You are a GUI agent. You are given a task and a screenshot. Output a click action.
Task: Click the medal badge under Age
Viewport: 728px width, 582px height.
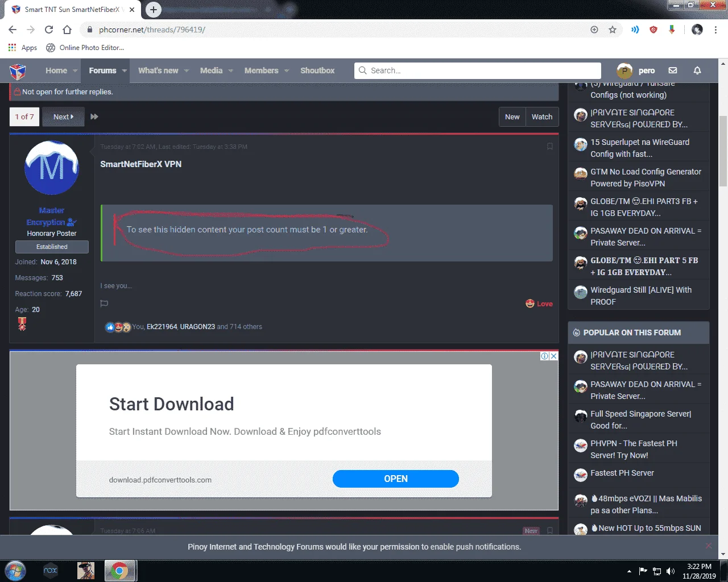[x=22, y=324]
